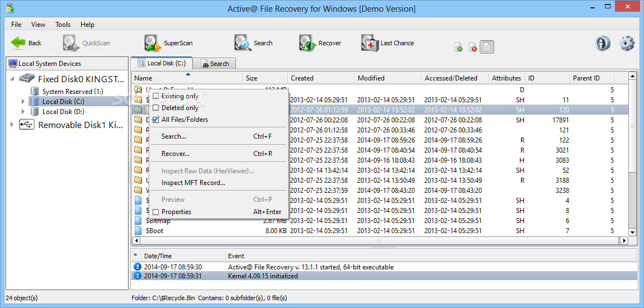This screenshot has width=644, height=308.
Task: Click the Search toolbar icon with magnifier
Action: point(242,43)
